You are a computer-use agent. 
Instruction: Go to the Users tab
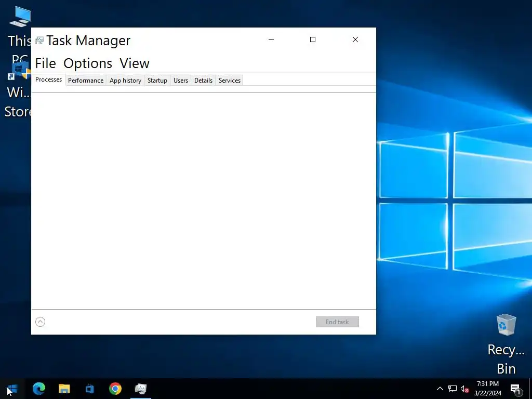pyautogui.click(x=180, y=81)
